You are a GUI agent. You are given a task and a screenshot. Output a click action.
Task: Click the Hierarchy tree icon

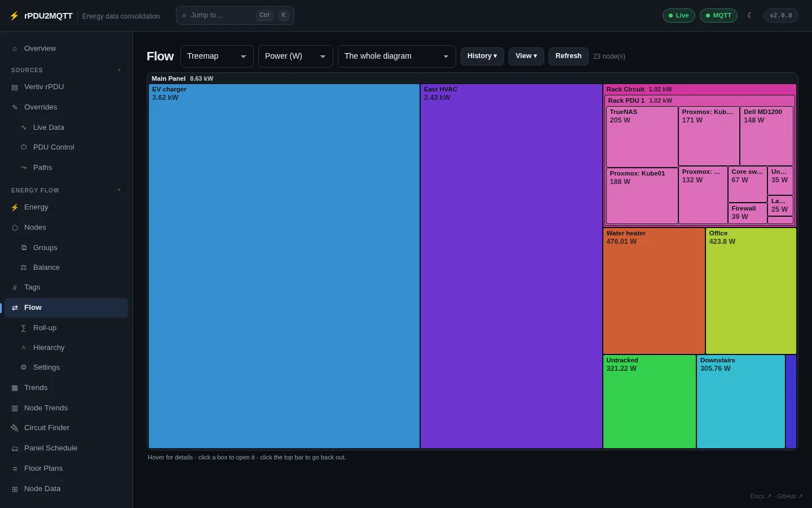(24, 348)
